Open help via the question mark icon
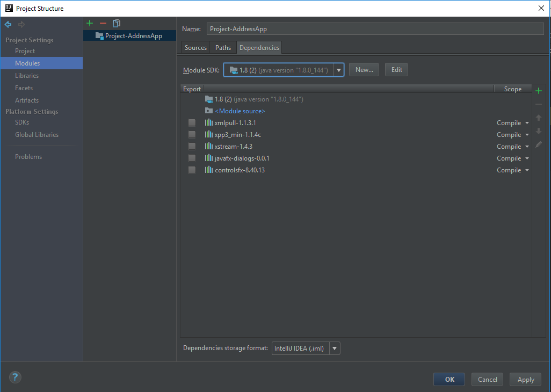The height and width of the screenshot is (392, 551). (x=15, y=378)
